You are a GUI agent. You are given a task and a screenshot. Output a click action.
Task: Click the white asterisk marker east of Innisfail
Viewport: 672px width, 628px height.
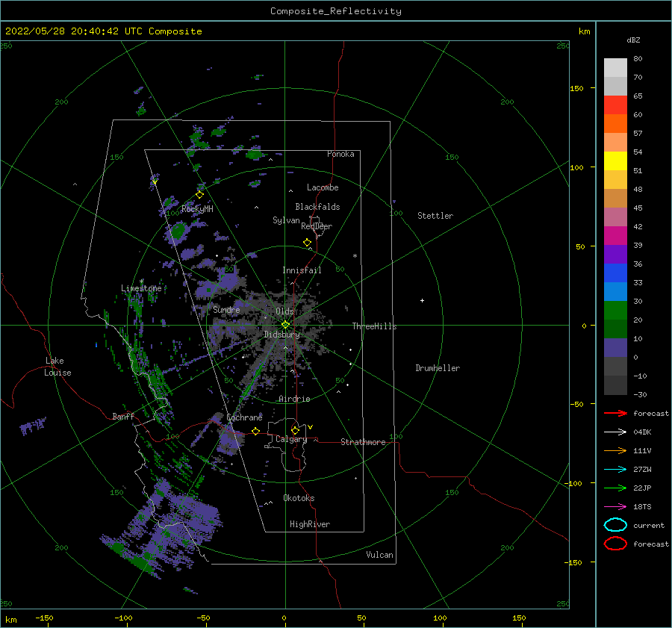355,256
